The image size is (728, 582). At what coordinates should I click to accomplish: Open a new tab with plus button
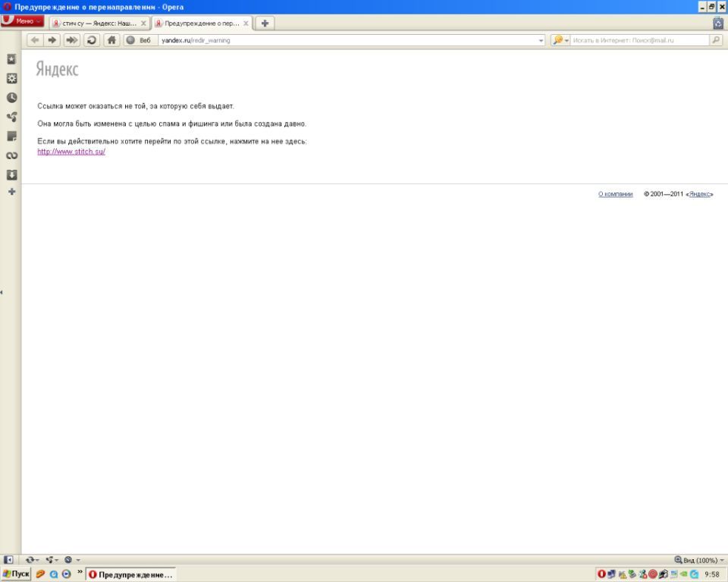coord(265,23)
